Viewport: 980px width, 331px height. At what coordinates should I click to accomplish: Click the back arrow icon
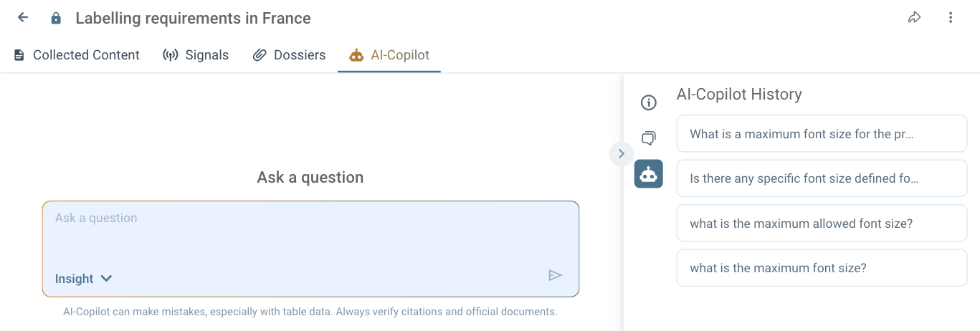23,18
